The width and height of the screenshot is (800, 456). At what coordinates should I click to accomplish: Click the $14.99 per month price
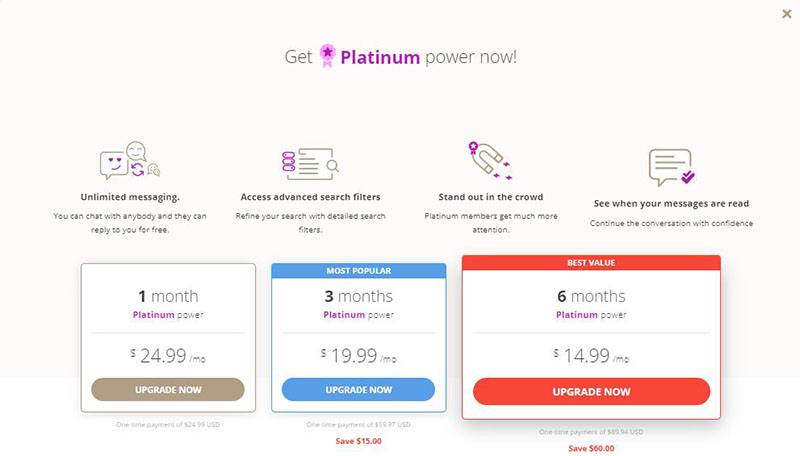coord(591,356)
